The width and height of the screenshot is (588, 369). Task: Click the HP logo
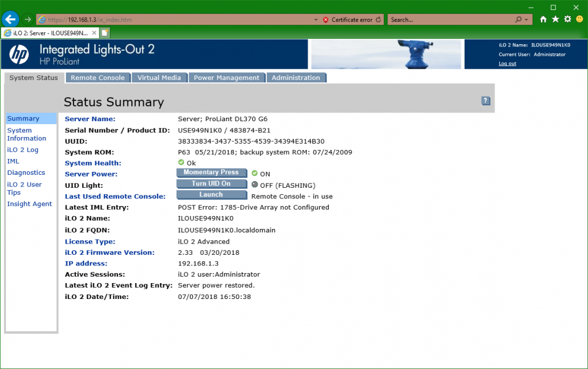[19, 54]
